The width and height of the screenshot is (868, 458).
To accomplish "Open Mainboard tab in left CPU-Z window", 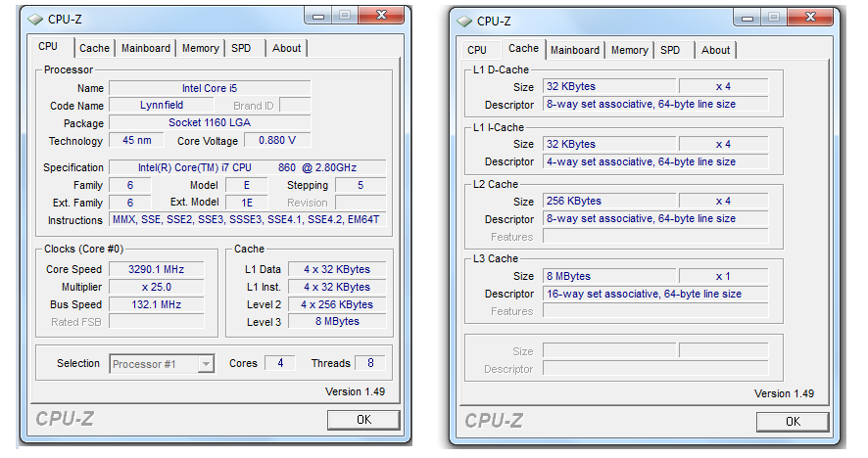I will click(x=146, y=48).
